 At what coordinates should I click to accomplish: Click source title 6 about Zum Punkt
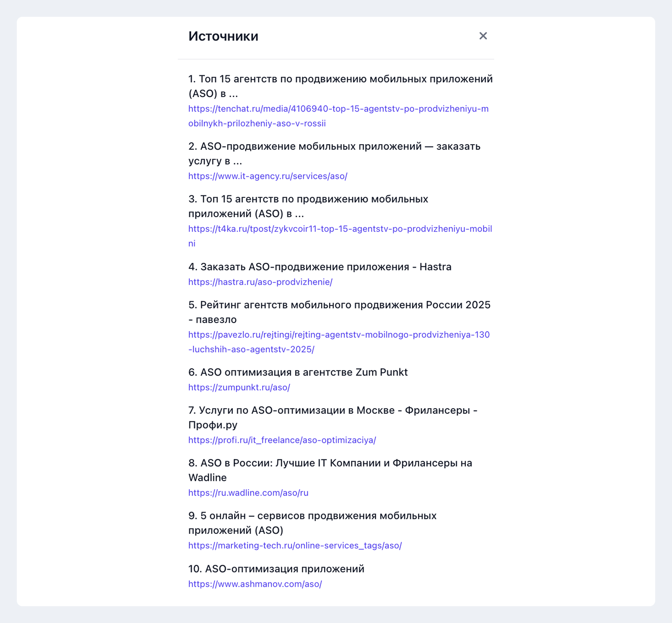[298, 372]
